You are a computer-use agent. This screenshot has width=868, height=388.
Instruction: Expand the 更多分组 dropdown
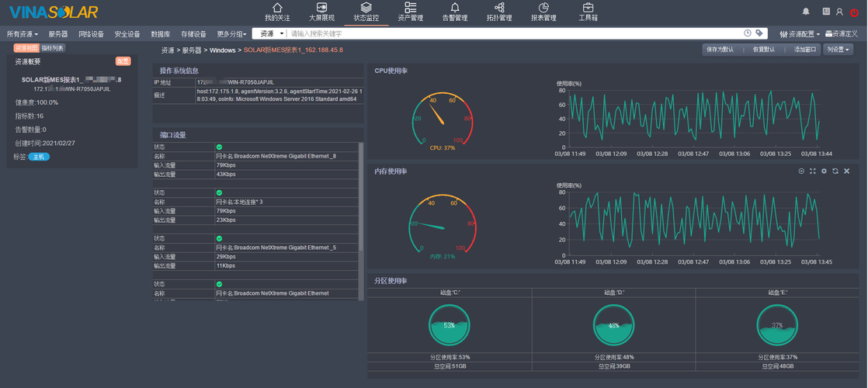tap(232, 34)
